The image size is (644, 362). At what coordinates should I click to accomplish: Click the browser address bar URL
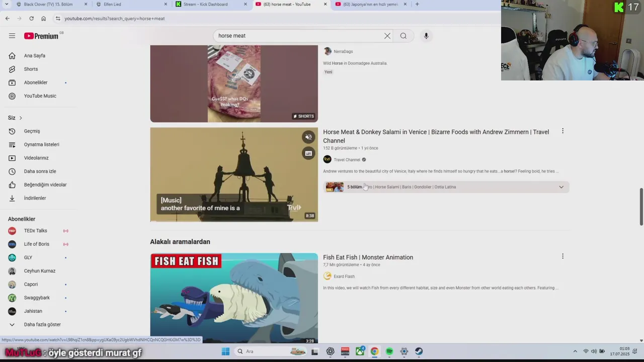coord(115,19)
